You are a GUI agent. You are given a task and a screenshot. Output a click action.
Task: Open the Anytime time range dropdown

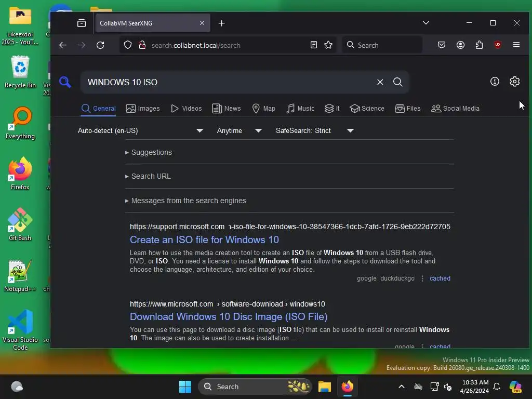tap(239, 130)
